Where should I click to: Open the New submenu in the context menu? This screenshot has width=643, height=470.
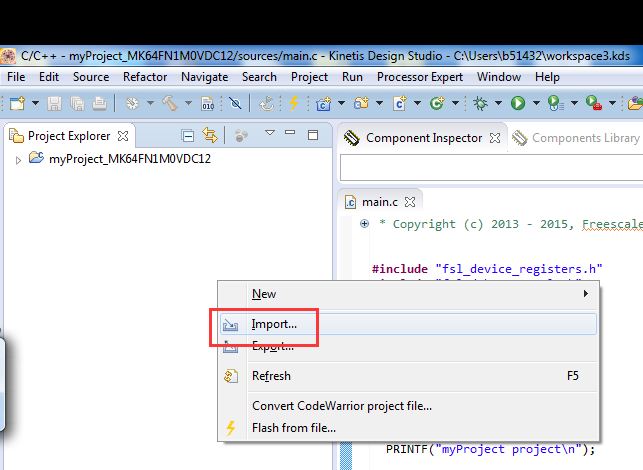click(408, 294)
